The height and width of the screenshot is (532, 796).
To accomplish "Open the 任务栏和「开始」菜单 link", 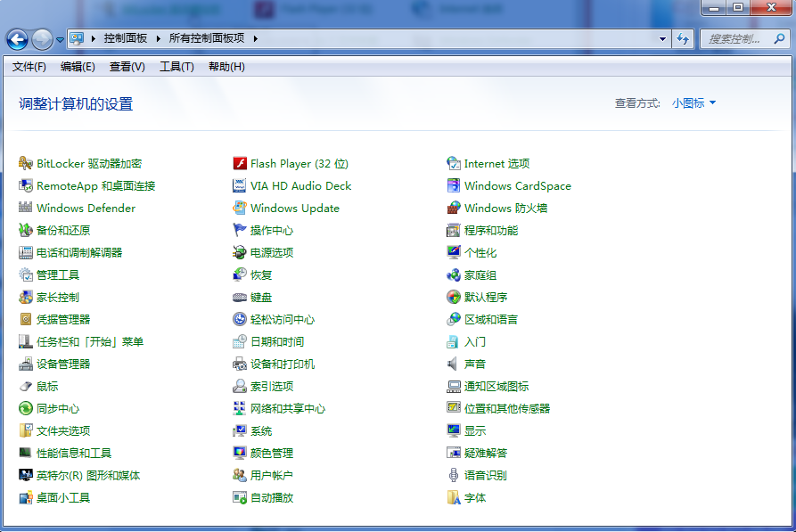I will point(90,341).
